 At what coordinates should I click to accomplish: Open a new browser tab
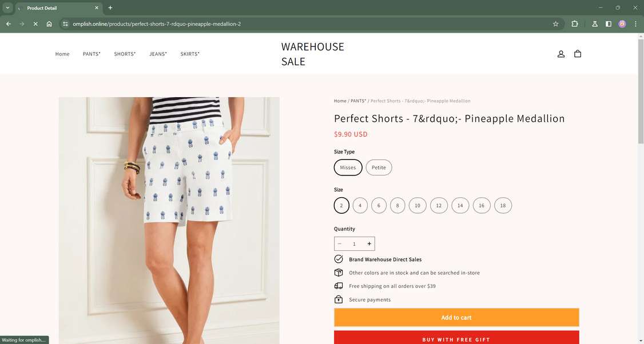[110, 8]
